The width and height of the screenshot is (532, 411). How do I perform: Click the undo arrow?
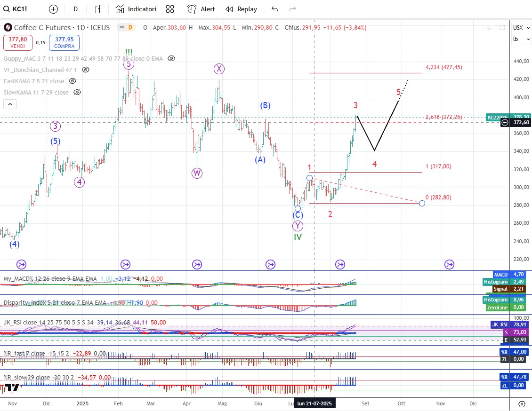(275, 9)
